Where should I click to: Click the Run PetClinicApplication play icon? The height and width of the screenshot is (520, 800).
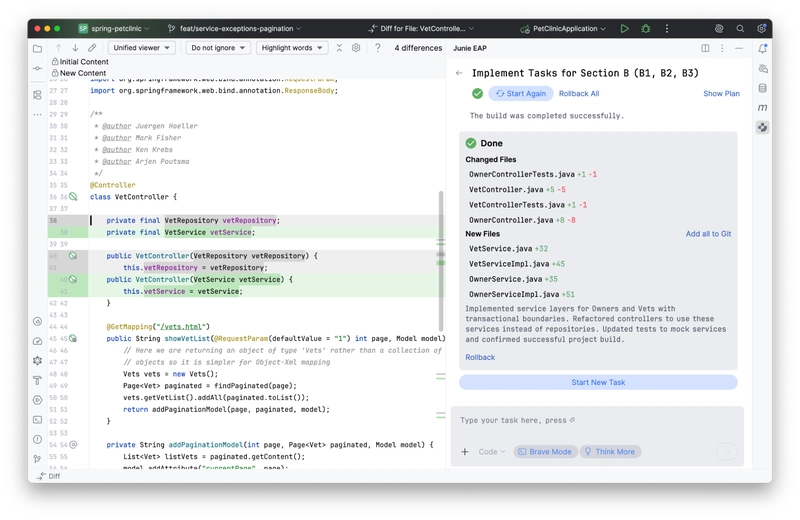coord(624,29)
